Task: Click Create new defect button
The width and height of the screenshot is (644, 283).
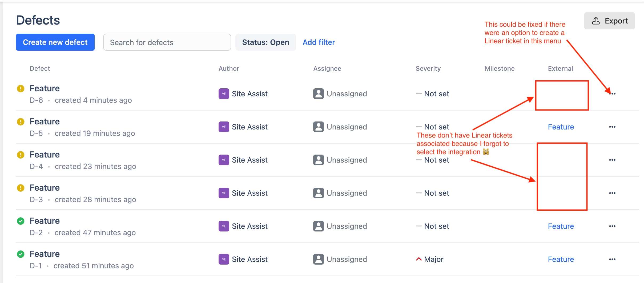Action: tap(55, 42)
